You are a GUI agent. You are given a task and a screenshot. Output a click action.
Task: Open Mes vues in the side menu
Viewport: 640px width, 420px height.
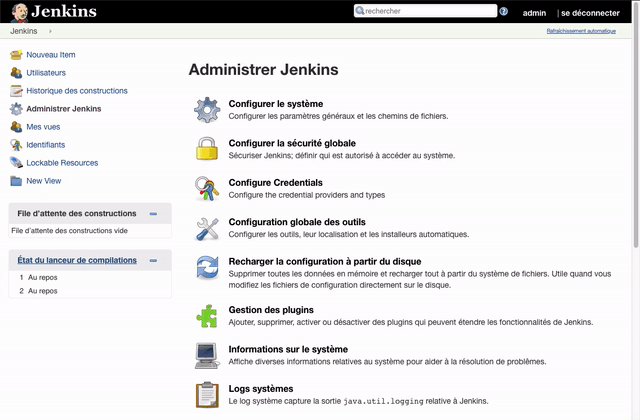tap(43, 127)
